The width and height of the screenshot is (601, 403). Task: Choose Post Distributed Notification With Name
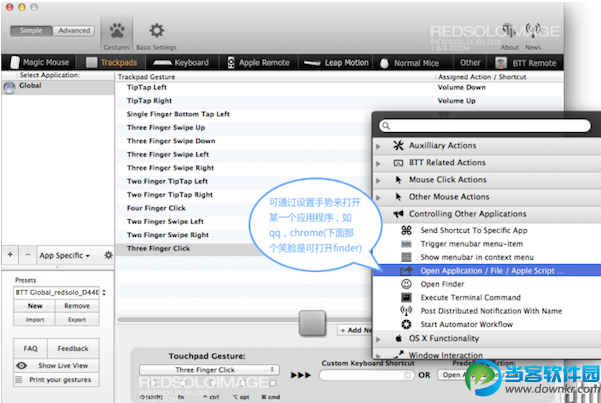point(487,311)
